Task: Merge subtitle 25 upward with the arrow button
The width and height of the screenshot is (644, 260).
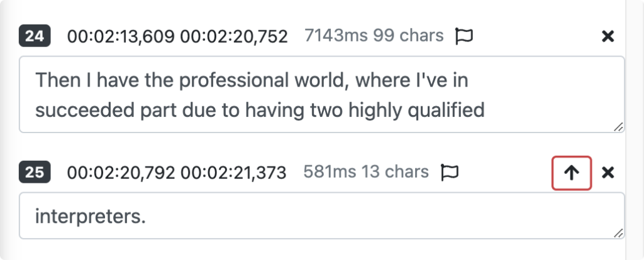Action: pos(572,173)
